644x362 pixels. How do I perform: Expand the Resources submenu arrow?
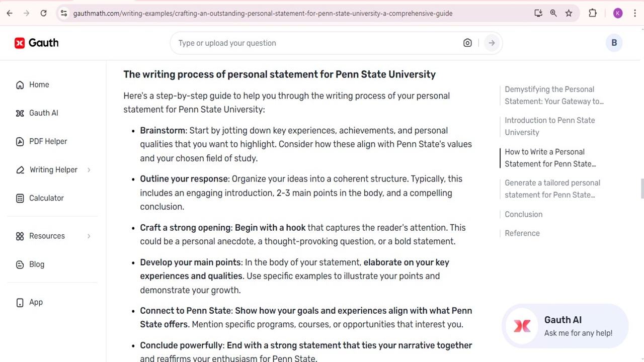click(89, 236)
